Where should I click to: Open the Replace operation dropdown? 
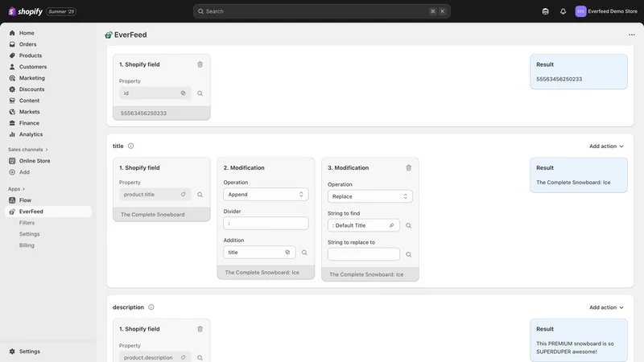point(370,196)
